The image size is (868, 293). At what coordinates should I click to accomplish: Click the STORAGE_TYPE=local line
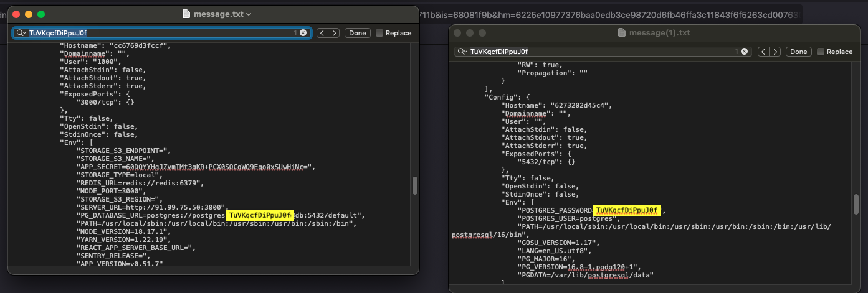tap(121, 175)
